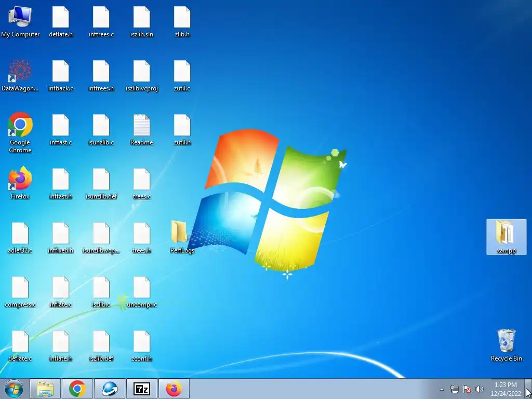Select the Readme text file icon
This screenshot has width=532, height=399.
coord(141,129)
